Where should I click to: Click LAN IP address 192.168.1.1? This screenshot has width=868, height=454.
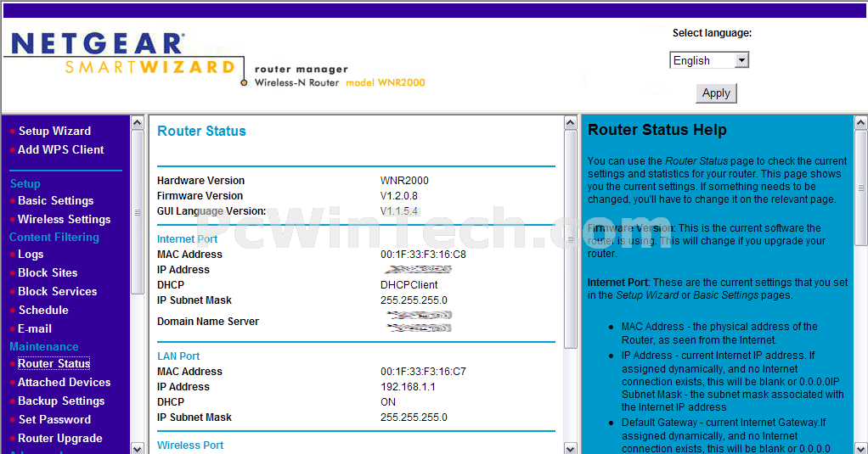[408, 387]
